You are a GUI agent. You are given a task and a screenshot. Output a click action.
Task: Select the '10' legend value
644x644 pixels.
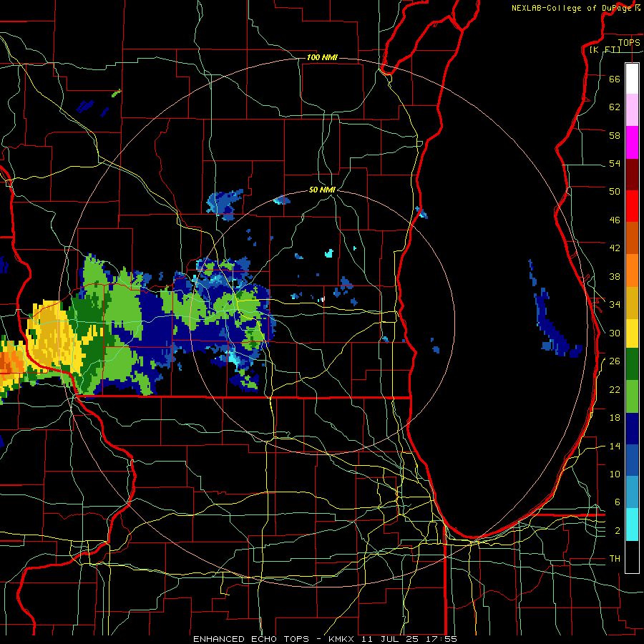point(615,474)
